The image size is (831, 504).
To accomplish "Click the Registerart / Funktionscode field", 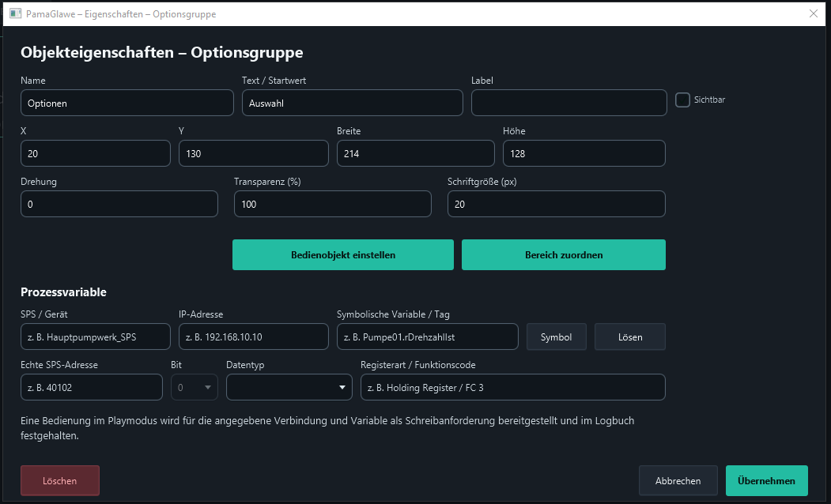I will 513,388.
